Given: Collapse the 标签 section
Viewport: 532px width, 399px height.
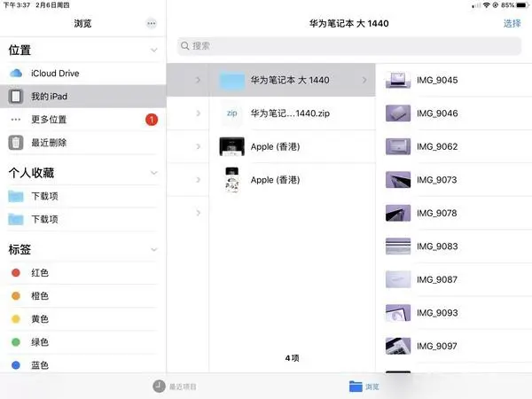Looking at the screenshot, I should (x=154, y=249).
